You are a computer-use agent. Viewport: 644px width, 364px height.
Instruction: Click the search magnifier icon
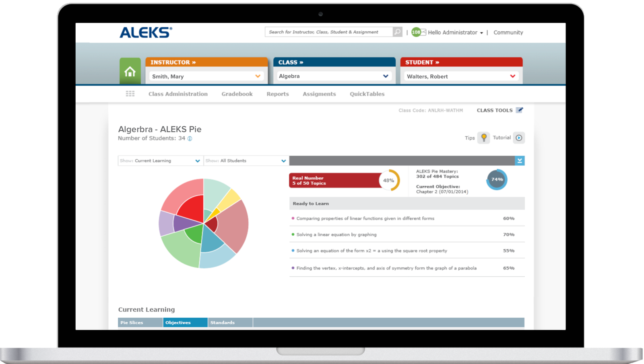pyautogui.click(x=397, y=32)
